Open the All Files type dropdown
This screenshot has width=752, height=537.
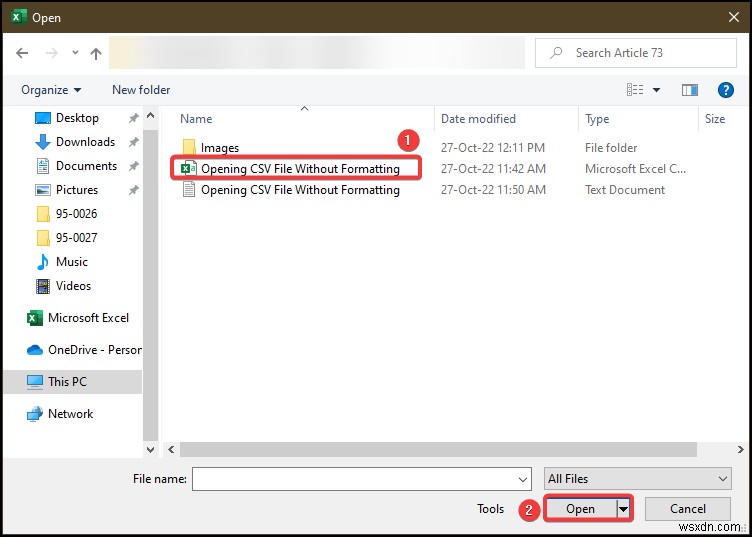[x=638, y=479]
